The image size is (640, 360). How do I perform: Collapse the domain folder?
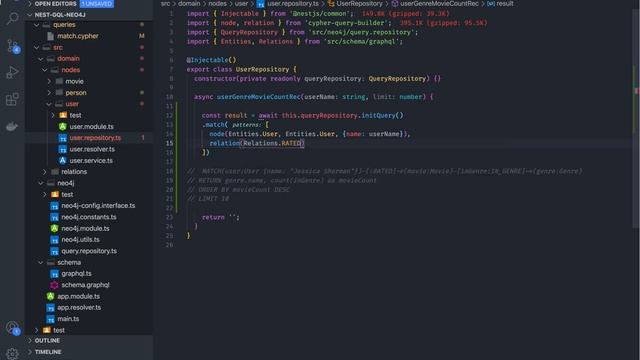click(x=41, y=59)
